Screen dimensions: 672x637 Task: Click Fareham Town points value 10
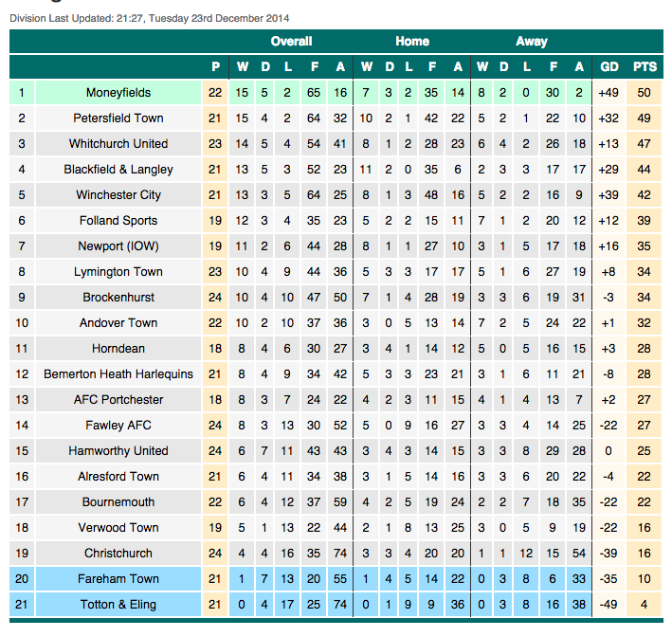pyautogui.click(x=644, y=578)
